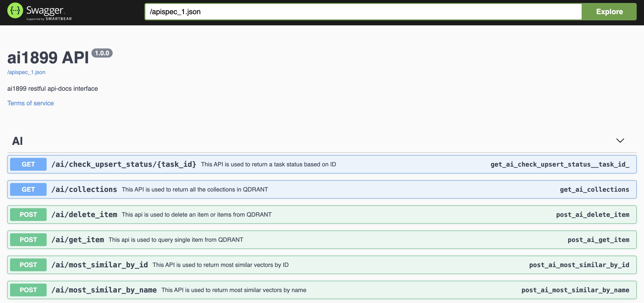The image size is (644, 303).
Task: Click the AI tag section heading
Action: tap(18, 141)
